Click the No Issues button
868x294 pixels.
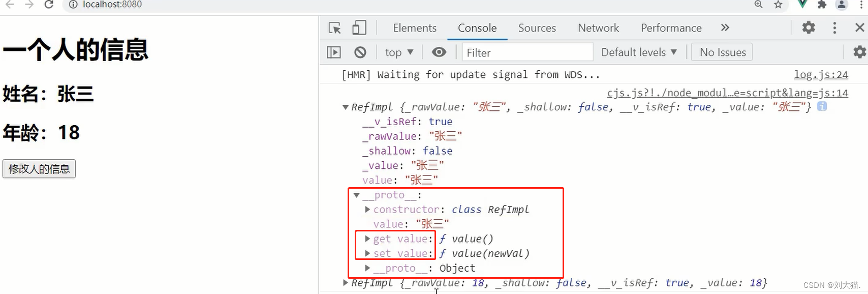point(722,52)
